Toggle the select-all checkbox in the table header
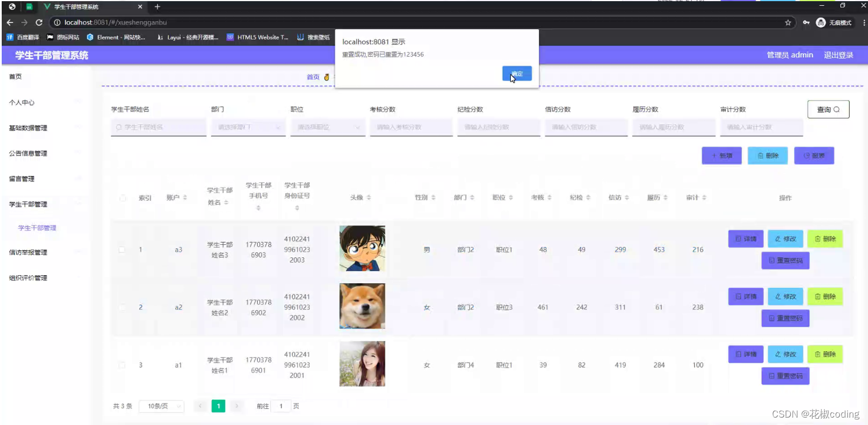Viewport: 868px width, 425px height. tap(122, 197)
